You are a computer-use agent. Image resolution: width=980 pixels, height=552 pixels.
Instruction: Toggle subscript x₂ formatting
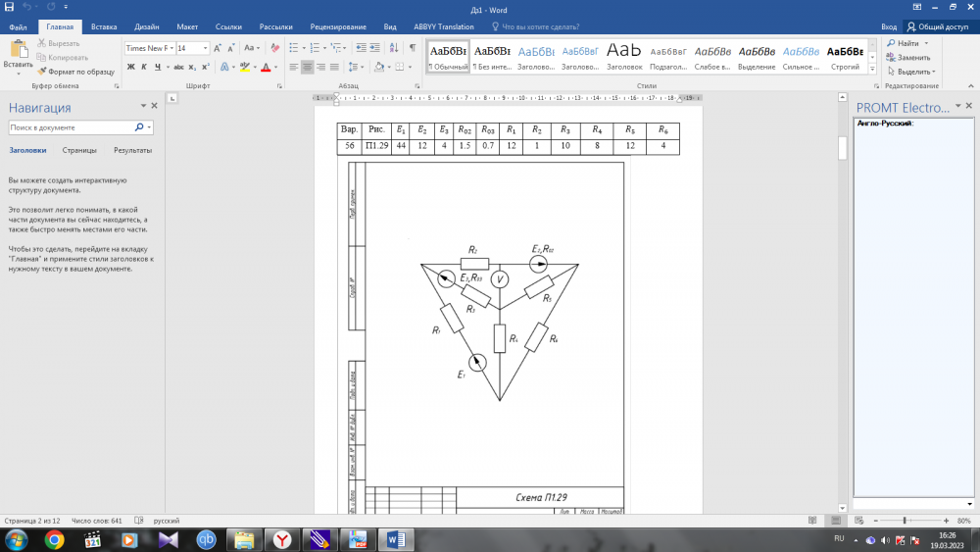192,67
